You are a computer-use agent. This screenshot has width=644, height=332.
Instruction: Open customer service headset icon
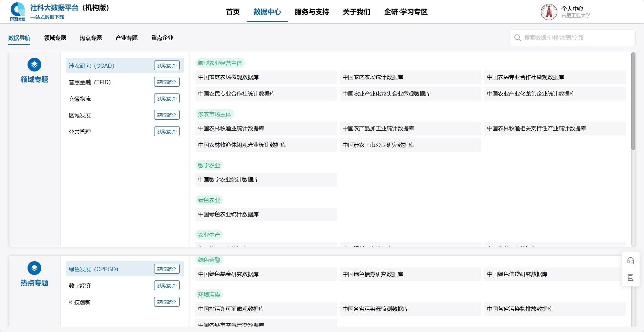point(630,261)
